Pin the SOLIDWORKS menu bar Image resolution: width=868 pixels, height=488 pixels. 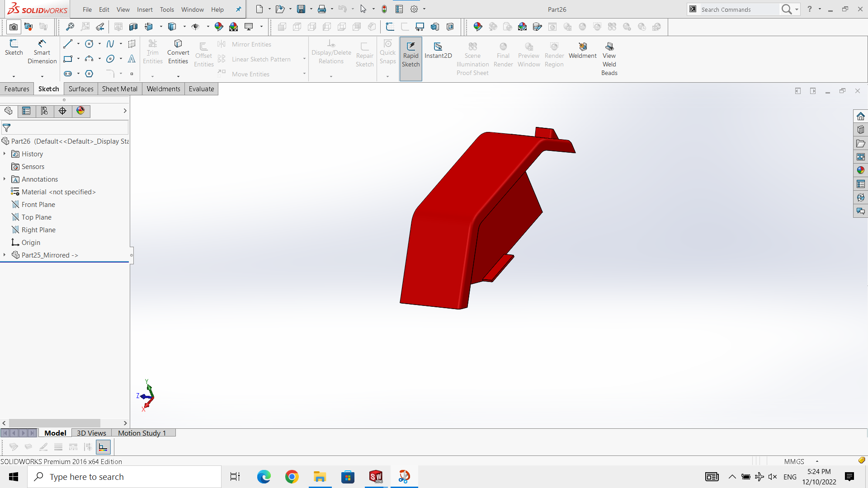click(238, 9)
